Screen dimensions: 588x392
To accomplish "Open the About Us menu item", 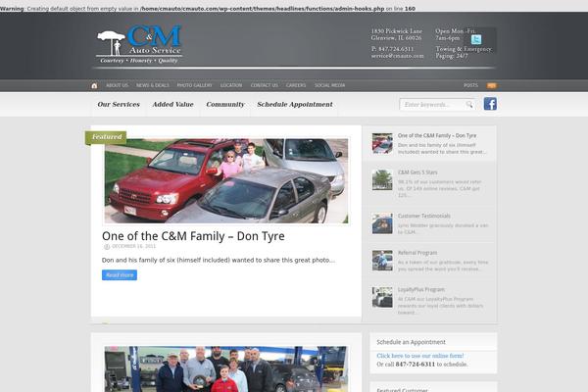I will click(x=117, y=85).
